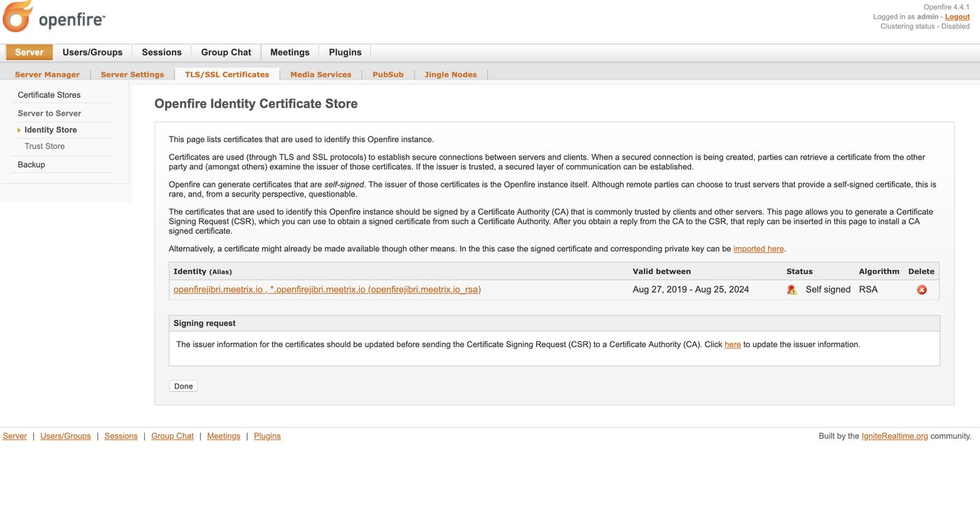Open the Users/Groups main tab
The image size is (980, 531).
coord(92,52)
